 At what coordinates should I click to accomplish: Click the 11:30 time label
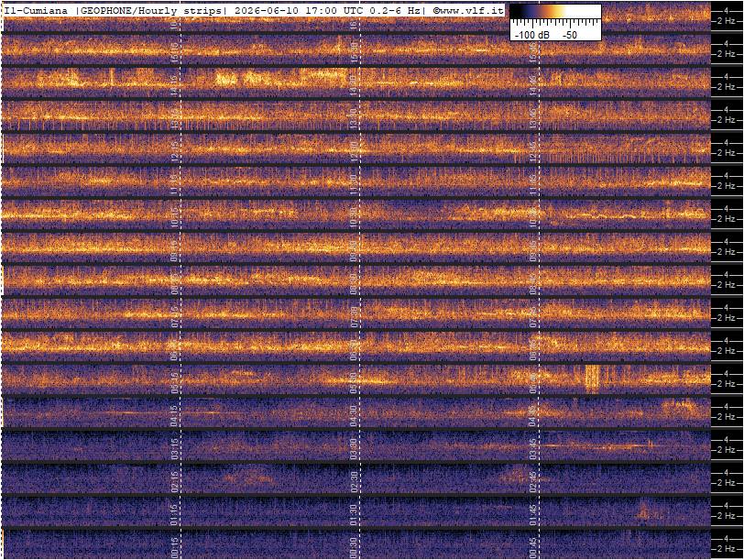354,185
